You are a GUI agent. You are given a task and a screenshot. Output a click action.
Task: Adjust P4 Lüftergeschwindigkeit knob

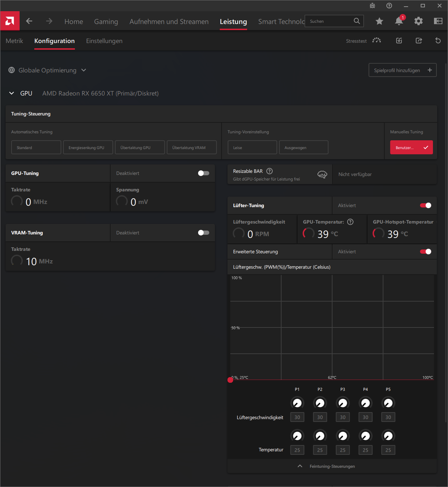click(x=365, y=403)
